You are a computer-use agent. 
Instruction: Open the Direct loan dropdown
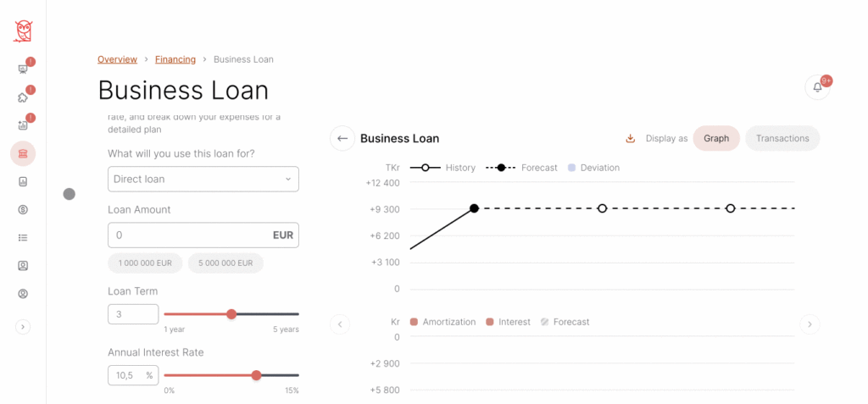pos(203,180)
